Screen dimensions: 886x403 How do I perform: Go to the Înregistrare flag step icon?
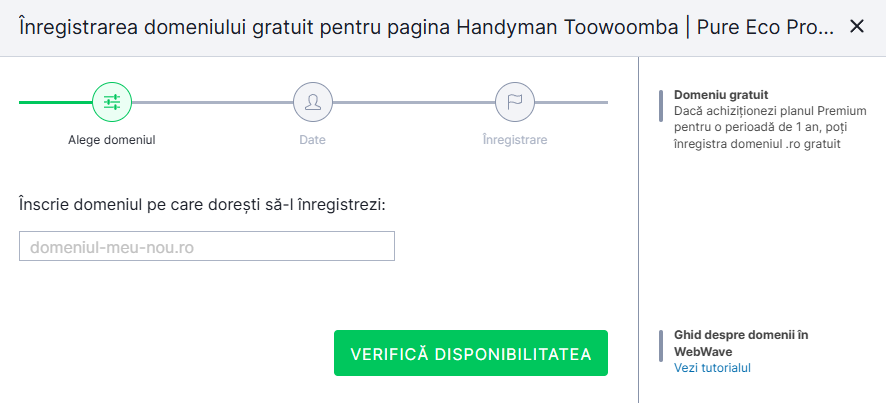pyautogui.click(x=515, y=101)
